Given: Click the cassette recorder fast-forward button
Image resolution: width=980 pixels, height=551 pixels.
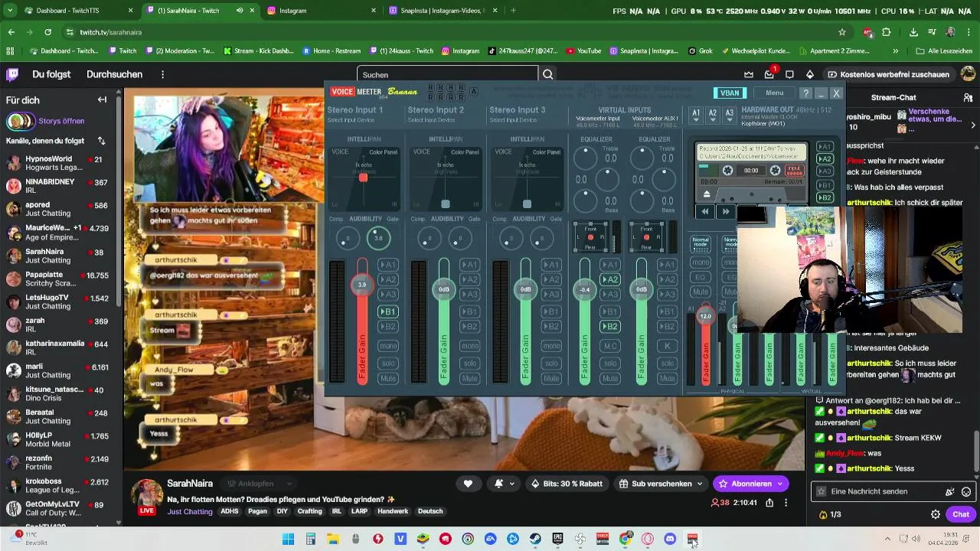Looking at the screenshot, I should (x=726, y=211).
